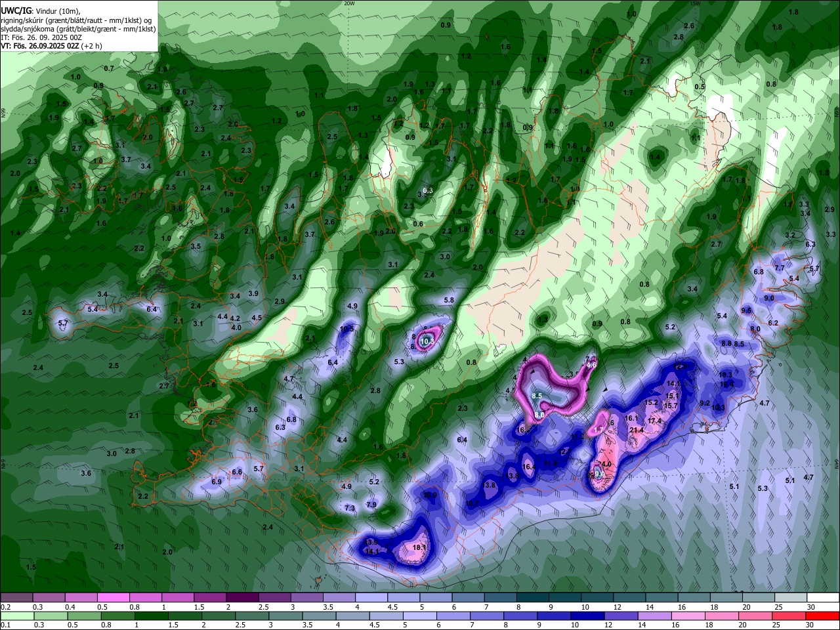Click the 10.5 value in the blue patch
This screenshot has width=840, height=630.
347,329
